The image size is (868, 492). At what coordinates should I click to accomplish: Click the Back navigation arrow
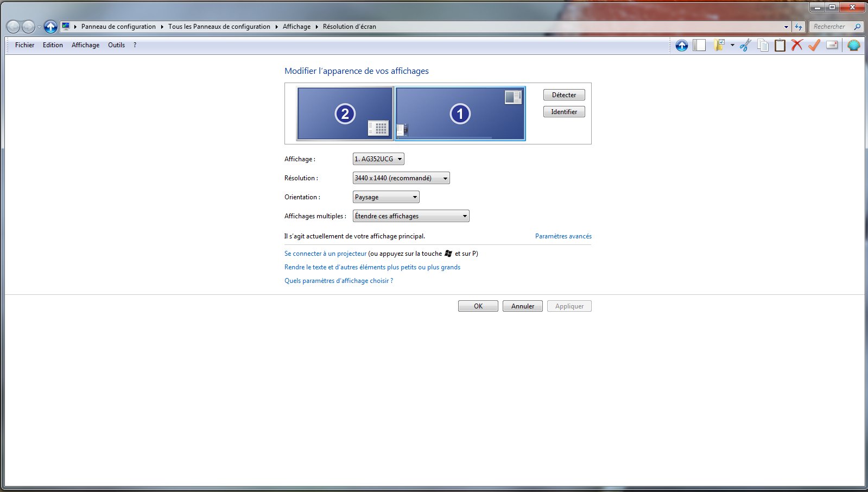(x=14, y=26)
